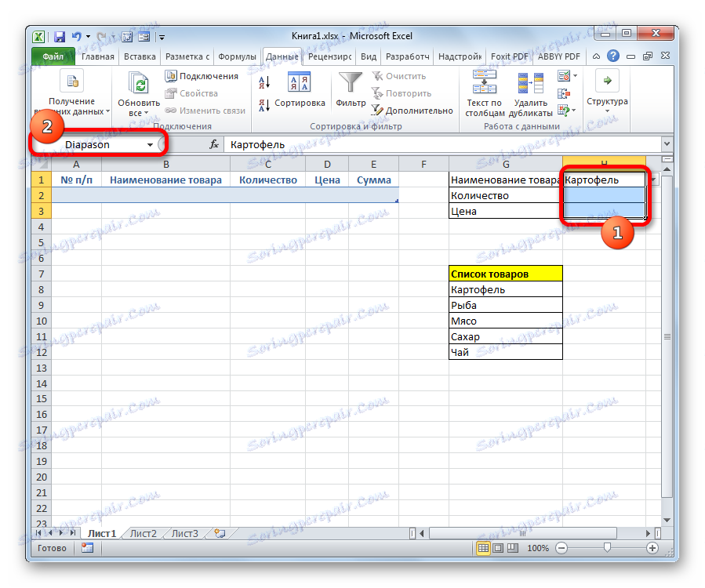The height and width of the screenshot is (588, 705).
Task: Switch to Page Break Preview
Action: (513, 548)
